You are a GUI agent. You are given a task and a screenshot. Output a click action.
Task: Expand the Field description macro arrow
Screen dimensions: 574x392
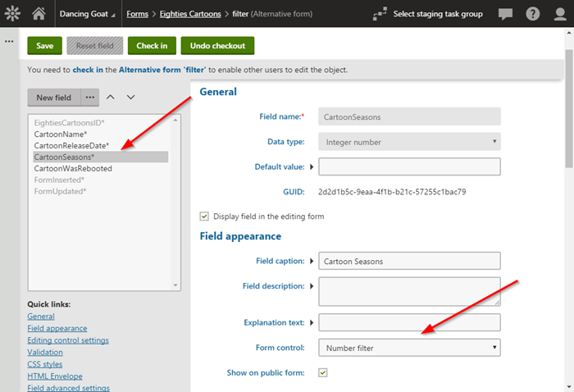click(x=312, y=286)
